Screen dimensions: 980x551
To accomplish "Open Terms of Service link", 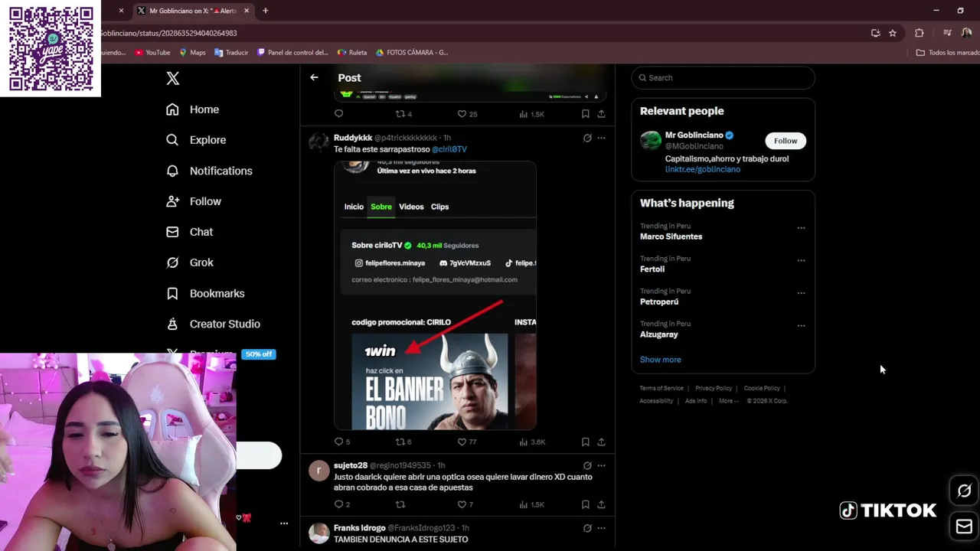I will tap(661, 388).
